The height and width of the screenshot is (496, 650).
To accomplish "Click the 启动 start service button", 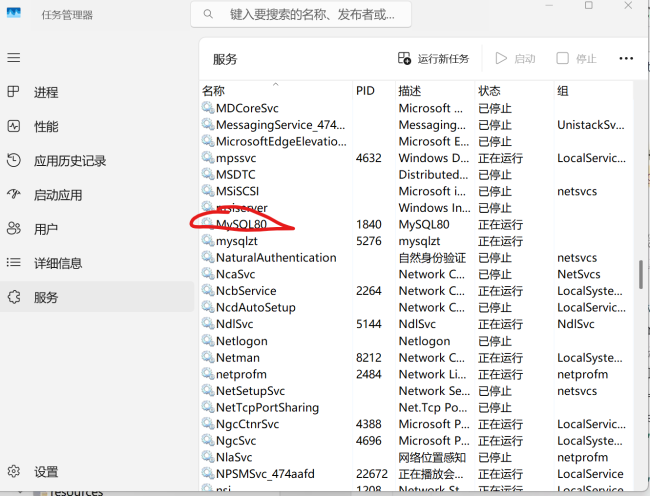I will tap(515, 59).
